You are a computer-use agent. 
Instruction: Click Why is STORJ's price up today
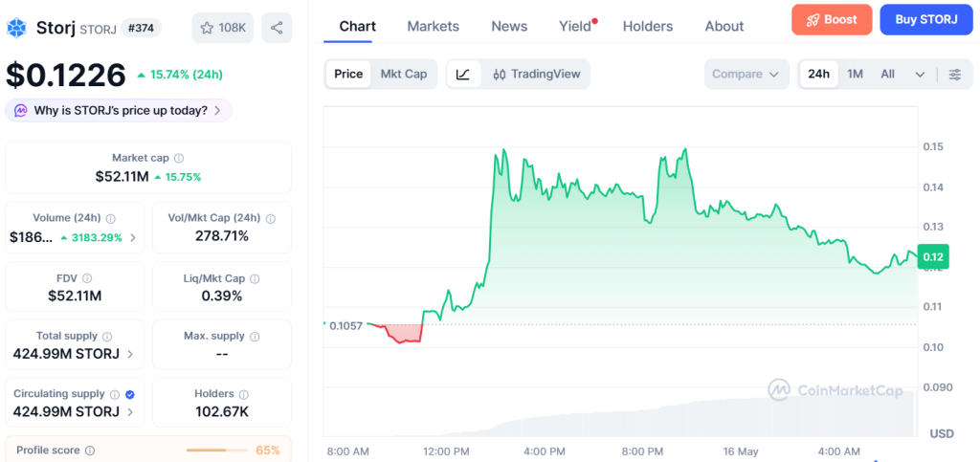click(119, 111)
